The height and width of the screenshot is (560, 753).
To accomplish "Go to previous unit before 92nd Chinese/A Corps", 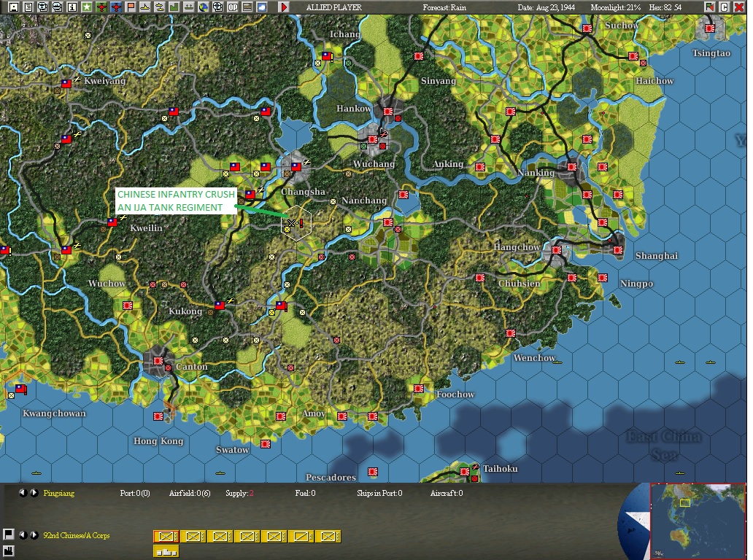I will (22, 534).
